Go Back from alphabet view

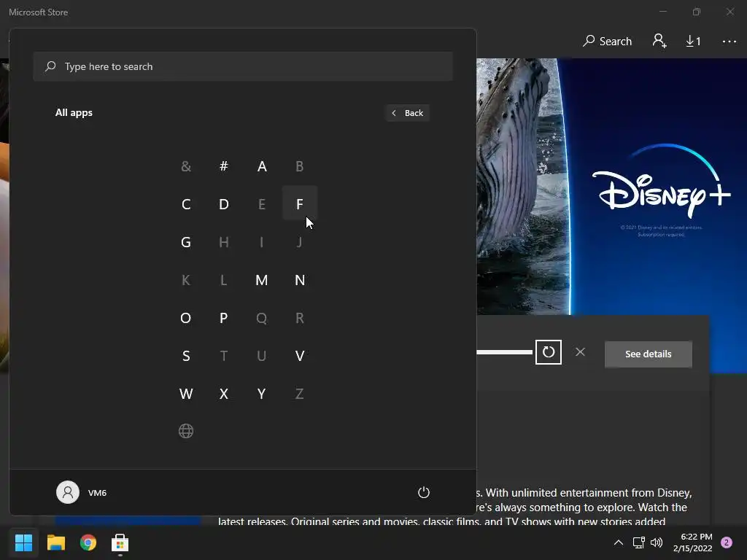[x=407, y=113]
